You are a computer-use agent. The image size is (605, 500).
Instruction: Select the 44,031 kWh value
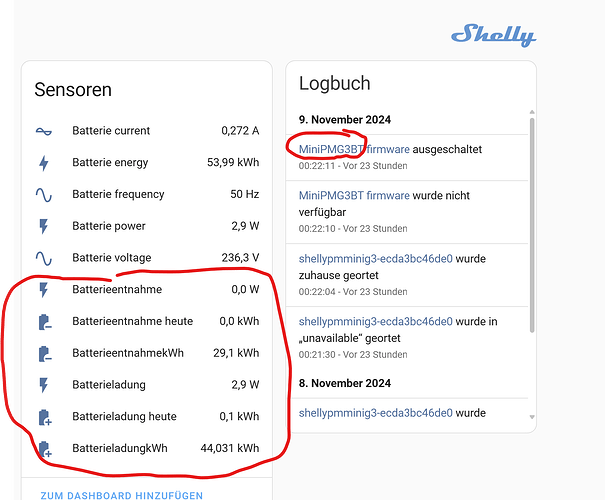click(x=230, y=448)
